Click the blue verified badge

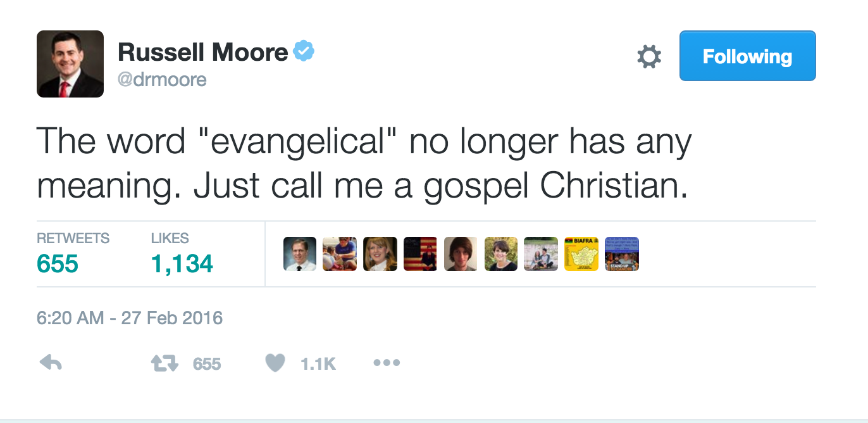pyautogui.click(x=304, y=52)
